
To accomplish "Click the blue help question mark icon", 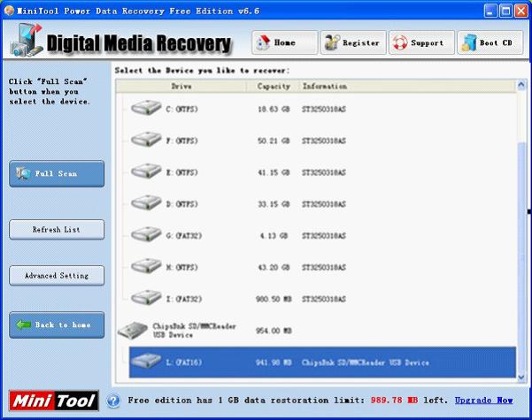I will [113, 401].
